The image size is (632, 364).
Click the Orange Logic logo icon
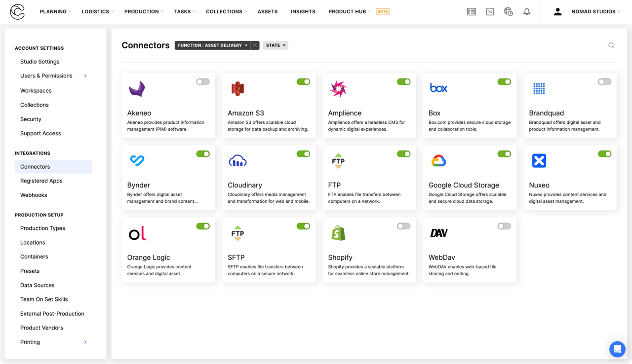click(x=137, y=233)
